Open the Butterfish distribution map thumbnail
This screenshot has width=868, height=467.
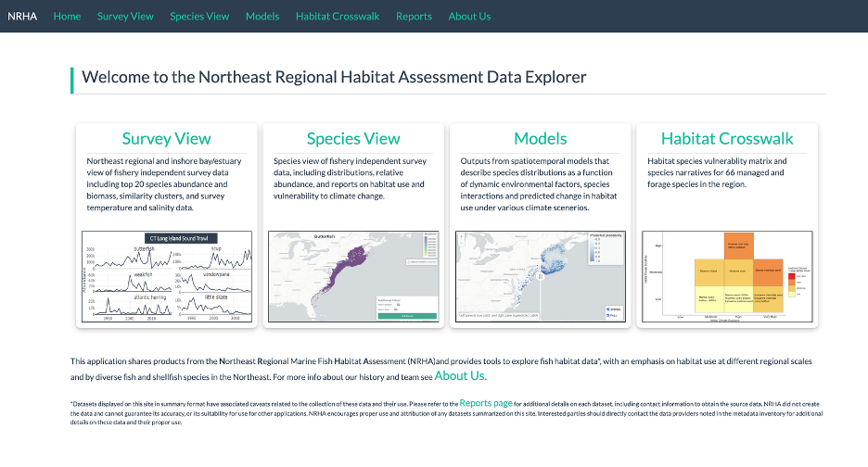353,276
